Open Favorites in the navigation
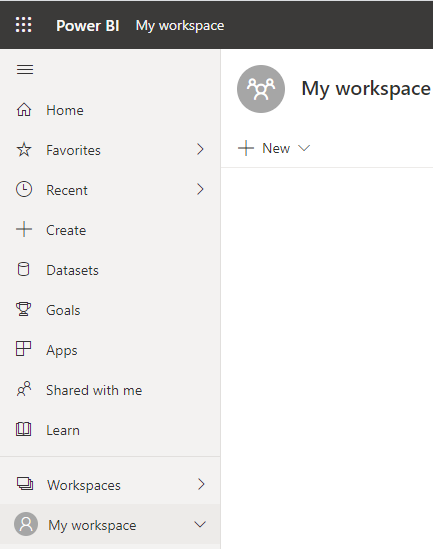 (110, 150)
